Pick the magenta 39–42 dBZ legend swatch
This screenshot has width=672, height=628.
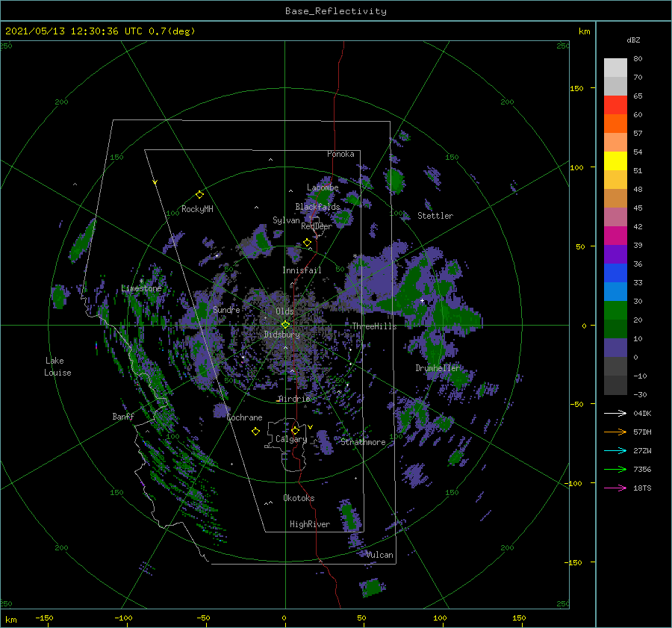coord(615,236)
